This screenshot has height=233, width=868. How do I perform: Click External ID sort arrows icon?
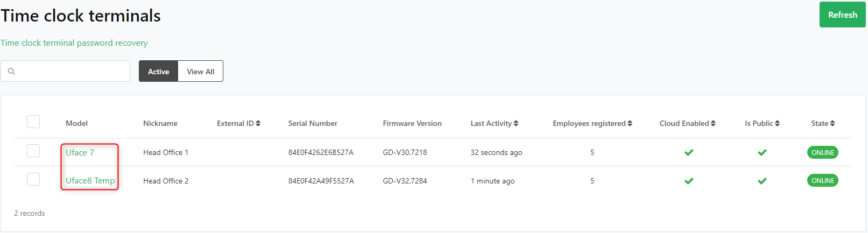[258, 123]
